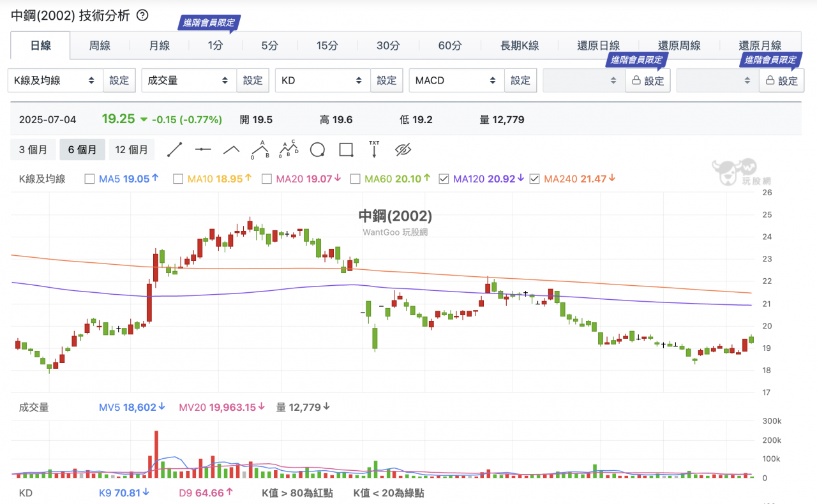
Task: Switch to the 長期K線 tab
Action: (x=520, y=45)
